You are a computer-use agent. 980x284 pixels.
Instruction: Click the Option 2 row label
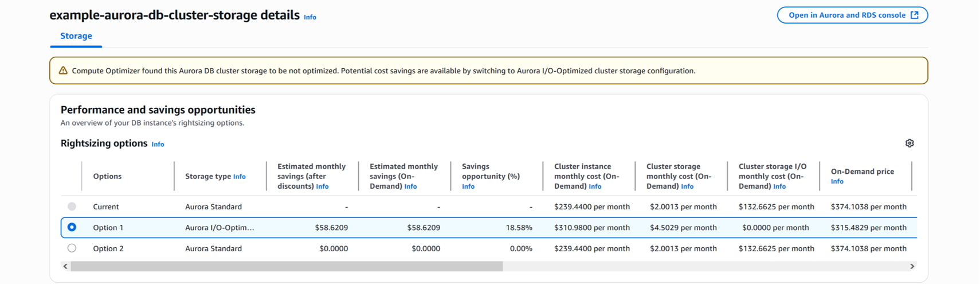[x=108, y=248]
